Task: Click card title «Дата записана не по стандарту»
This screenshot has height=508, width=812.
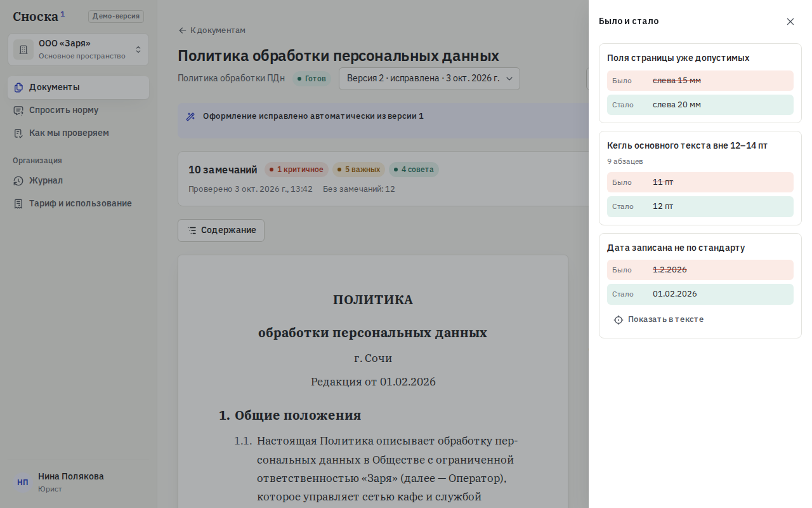Action: 676,248
